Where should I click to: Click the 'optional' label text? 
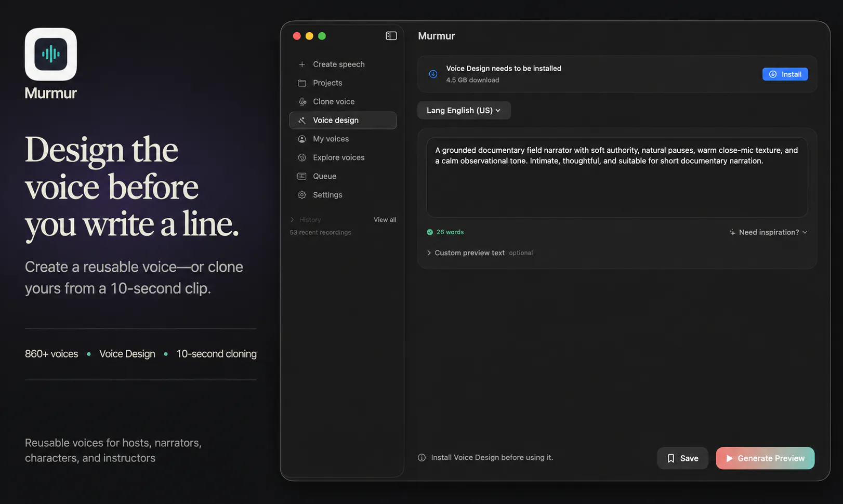pyautogui.click(x=521, y=253)
